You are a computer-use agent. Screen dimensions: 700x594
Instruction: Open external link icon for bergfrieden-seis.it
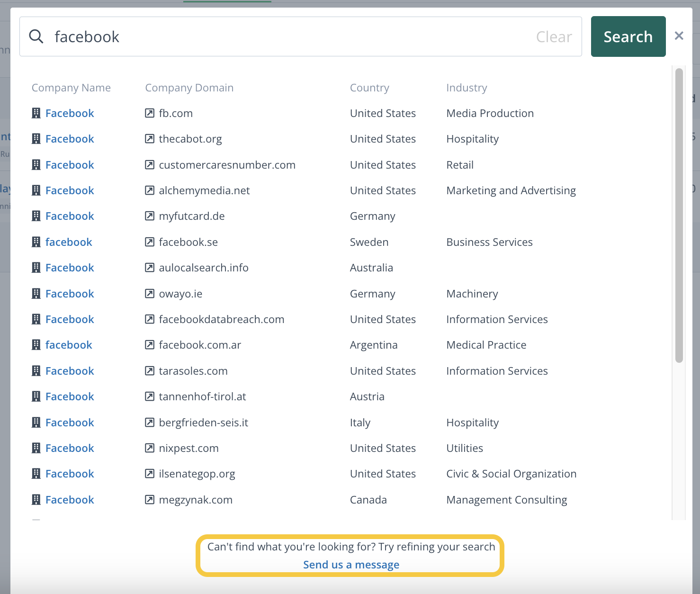coord(150,423)
